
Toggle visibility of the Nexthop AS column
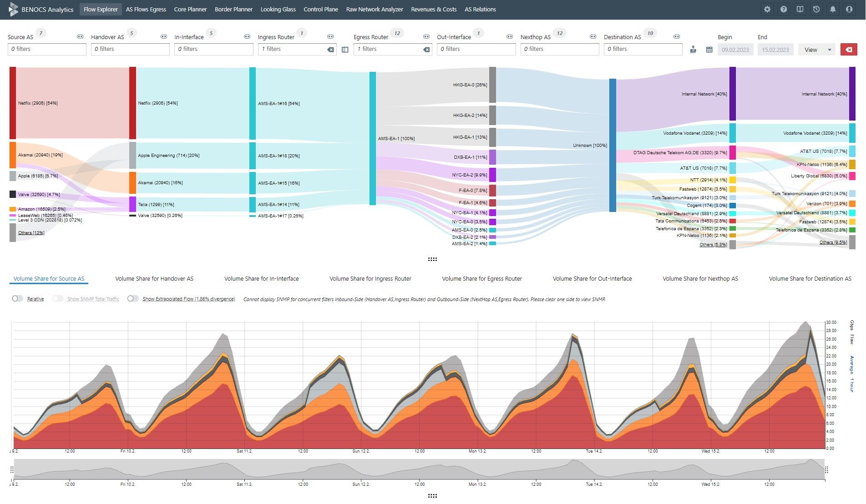593,36
